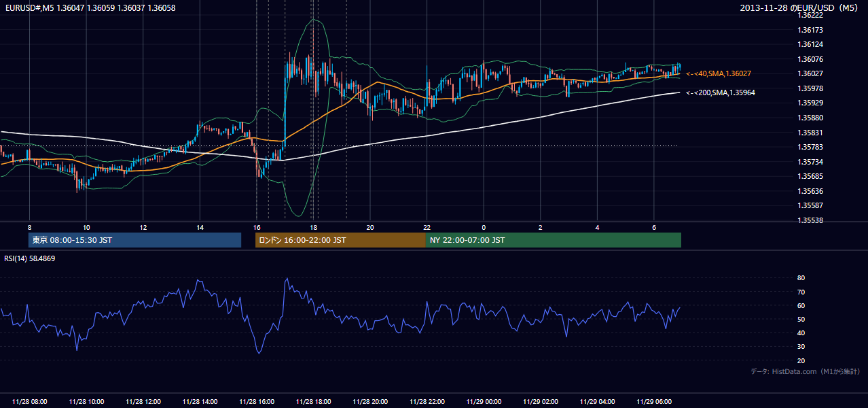Screen dimensions: 868x408
Task: Select price level 1.35880 on the axis
Action: click(810, 118)
